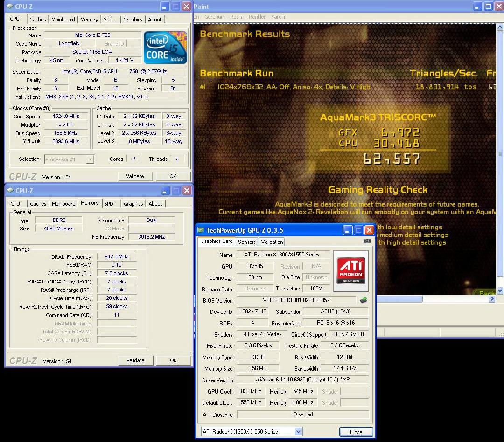
Task: Click Validate in bottom CPU-Z window
Action: click(x=136, y=360)
